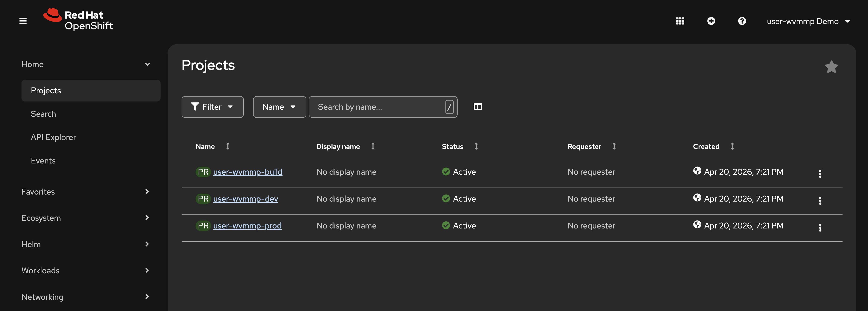The image size is (868, 311).
Task: Add Projects page to favorites star
Action: [x=831, y=67]
